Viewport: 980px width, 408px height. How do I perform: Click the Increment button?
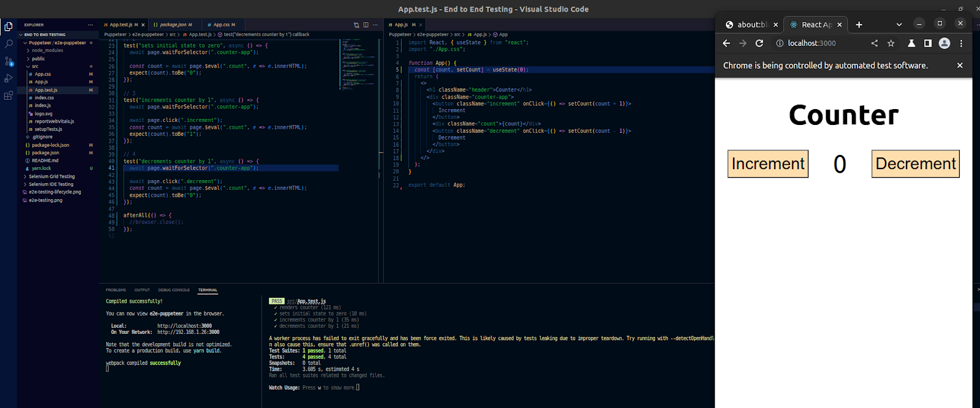[767, 164]
